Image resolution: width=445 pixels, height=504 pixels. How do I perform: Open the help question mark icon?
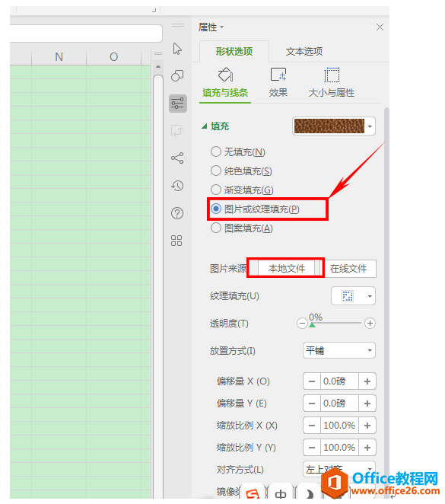click(x=177, y=213)
